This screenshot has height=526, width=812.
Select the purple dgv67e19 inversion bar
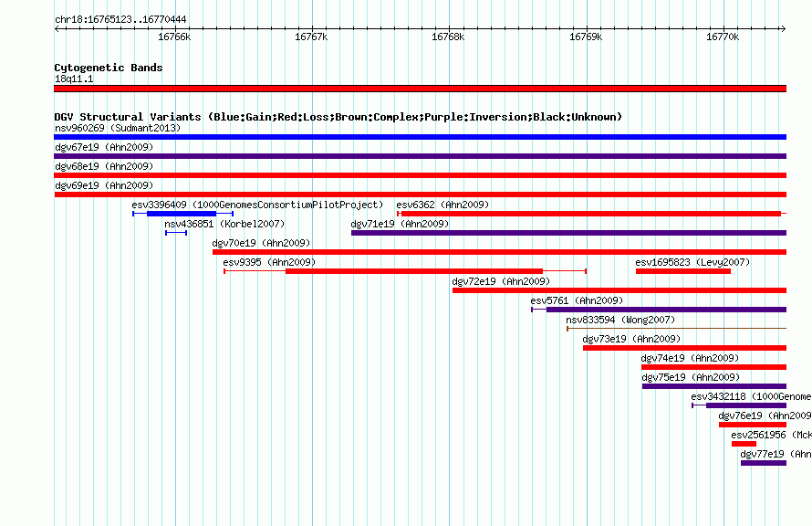[420, 156]
